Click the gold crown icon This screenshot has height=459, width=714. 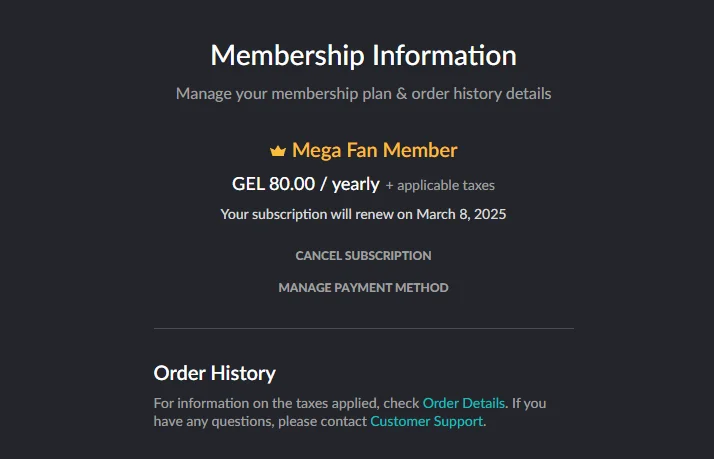click(278, 151)
